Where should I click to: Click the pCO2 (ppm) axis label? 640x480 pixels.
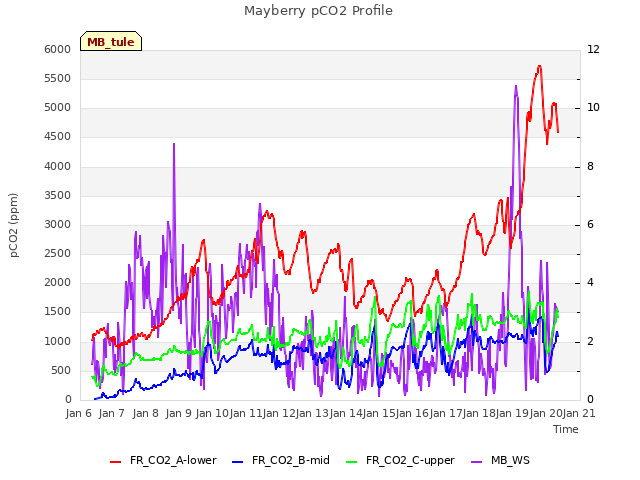coord(14,225)
